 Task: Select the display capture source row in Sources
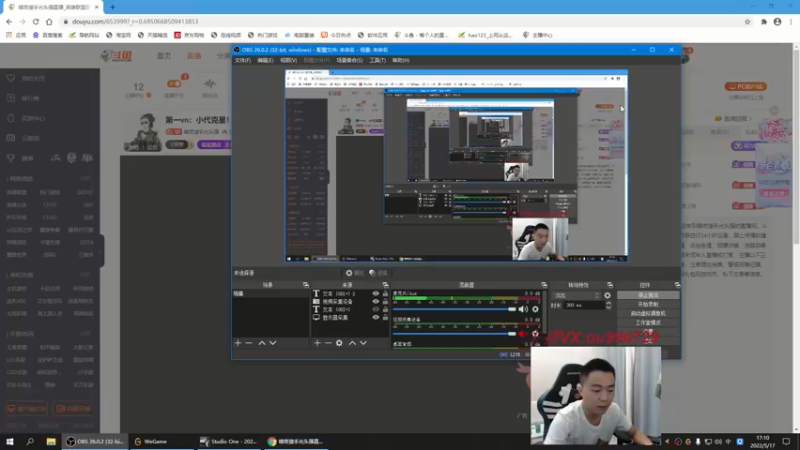350,317
